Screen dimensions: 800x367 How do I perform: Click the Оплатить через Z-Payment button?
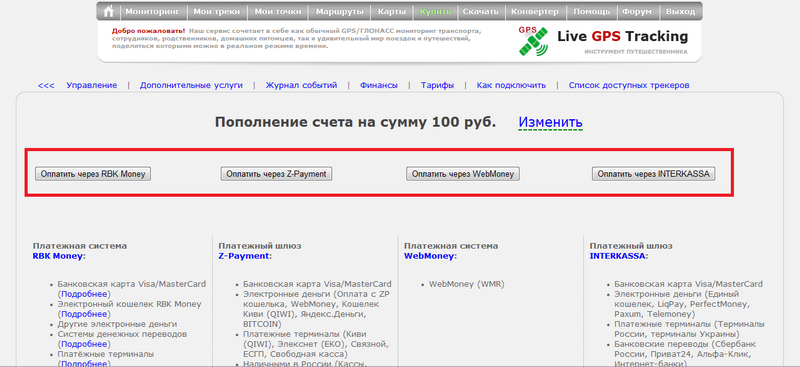276,174
